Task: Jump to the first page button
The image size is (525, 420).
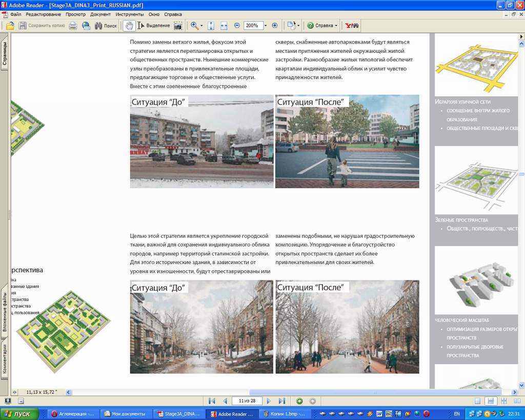Action: coord(212,401)
